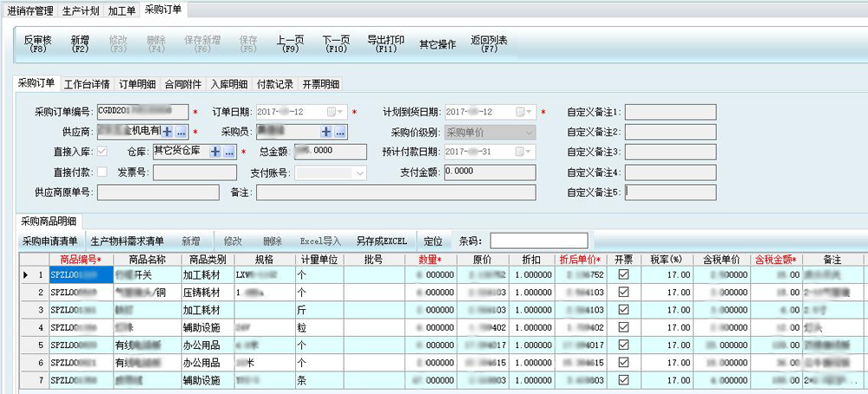This screenshot has width=868, height=394.
Task: Select row 1 via its row indicator arrow
Action: [26, 274]
